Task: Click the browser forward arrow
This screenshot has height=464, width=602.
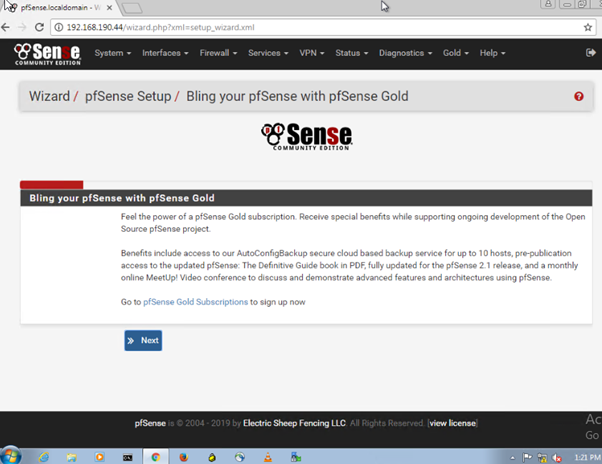Action: coord(22,27)
